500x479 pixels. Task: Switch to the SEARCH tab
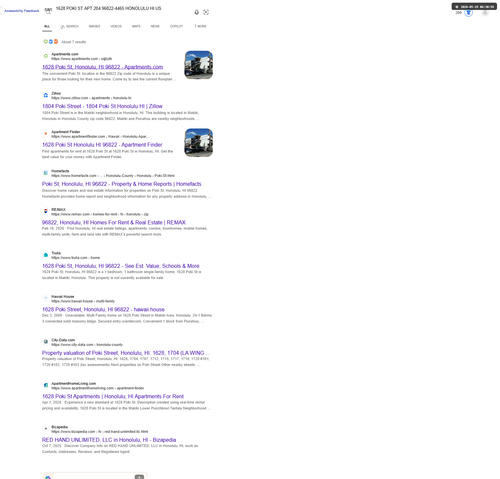[x=69, y=26]
